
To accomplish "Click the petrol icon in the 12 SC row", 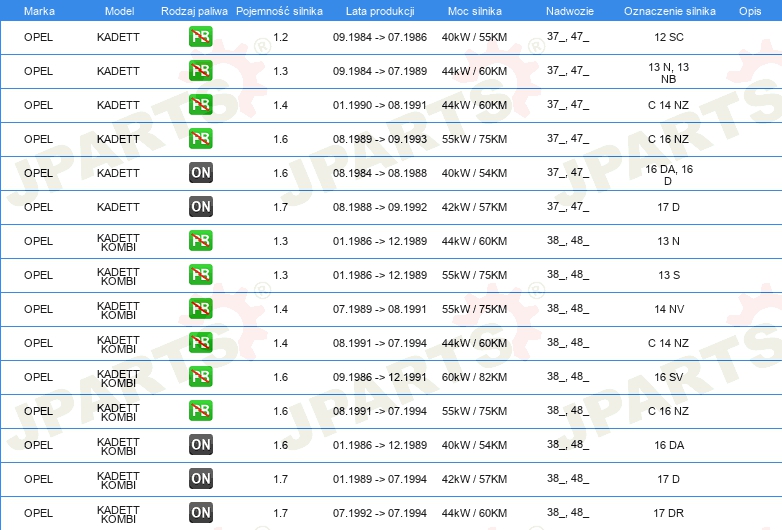I will [200, 37].
